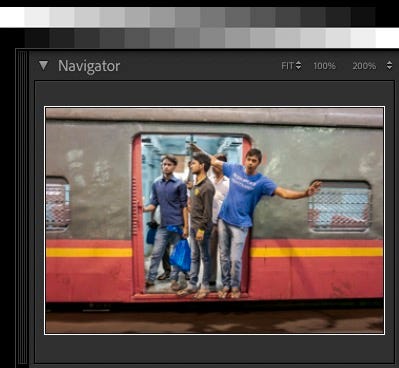Screen dimensions: 399x368
Task: Click the train photo preview in Navigator
Action: coord(214,220)
